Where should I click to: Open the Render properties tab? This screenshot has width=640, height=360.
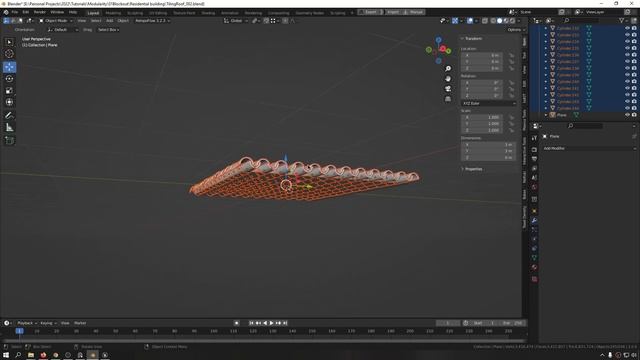point(534,149)
